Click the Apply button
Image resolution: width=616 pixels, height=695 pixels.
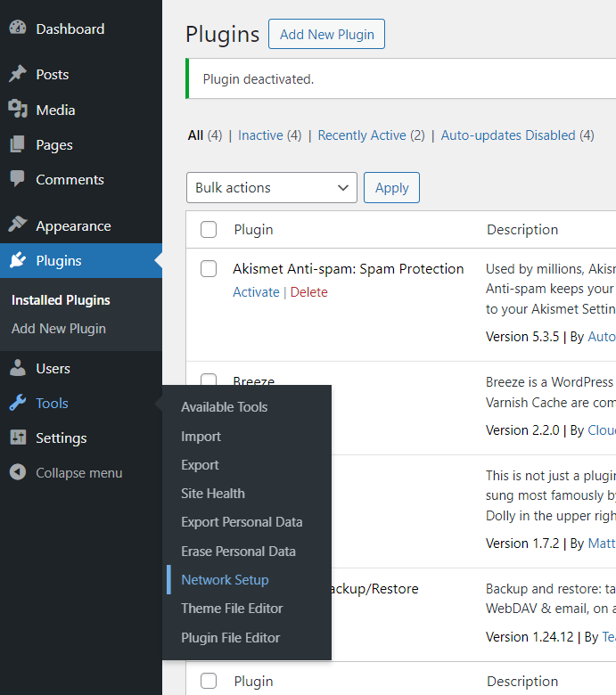tap(391, 187)
